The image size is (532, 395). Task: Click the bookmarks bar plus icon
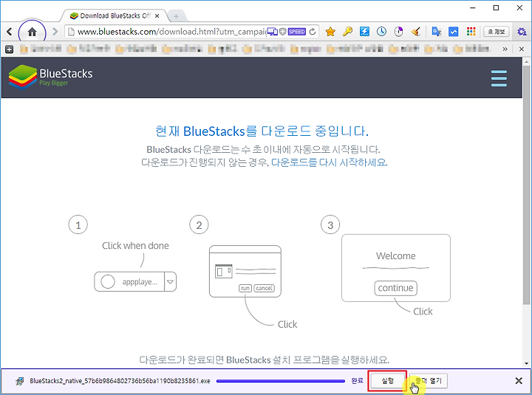click(x=9, y=49)
